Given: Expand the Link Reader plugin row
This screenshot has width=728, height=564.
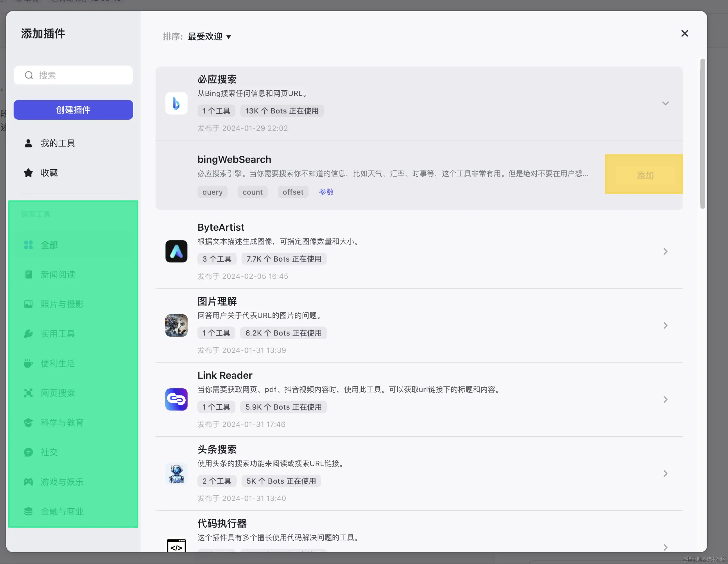Looking at the screenshot, I should 665,399.
